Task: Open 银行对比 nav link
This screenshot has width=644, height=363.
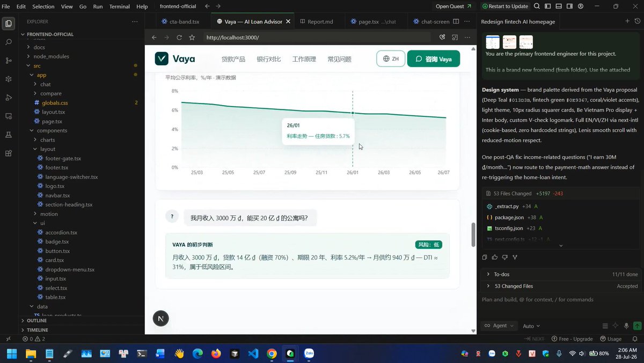Action: click(x=268, y=59)
